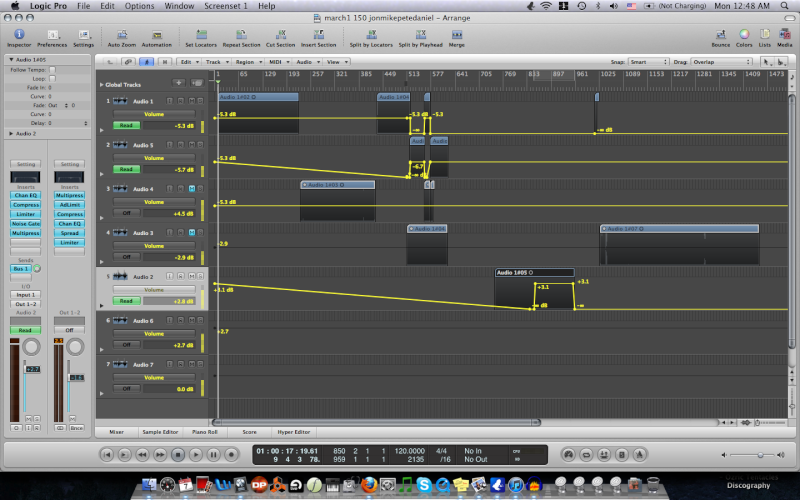Go to the beginning using transport
Screen dimensions: 800x500
(x=107, y=454)
